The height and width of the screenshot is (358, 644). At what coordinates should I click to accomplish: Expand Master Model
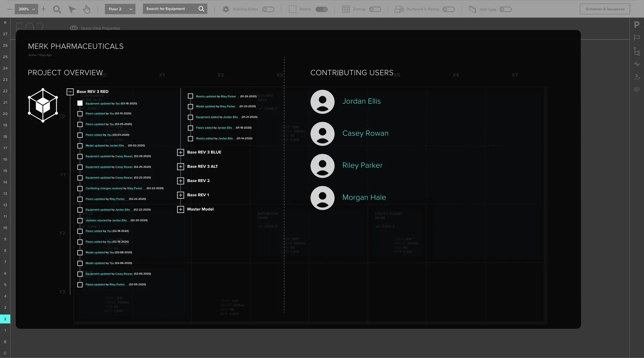181,209
